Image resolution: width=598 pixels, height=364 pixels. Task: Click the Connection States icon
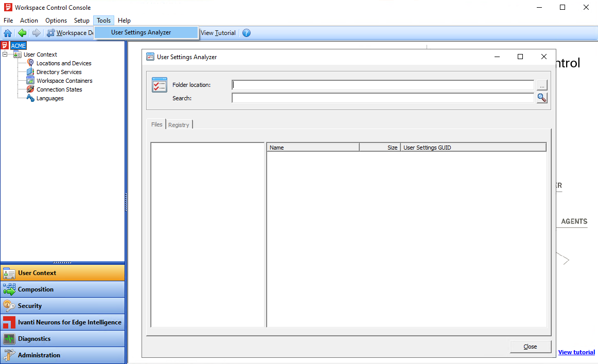(30, 89)
